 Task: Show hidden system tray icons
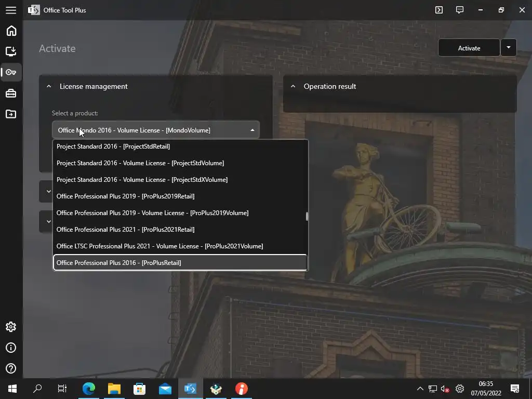click(420, 389)
